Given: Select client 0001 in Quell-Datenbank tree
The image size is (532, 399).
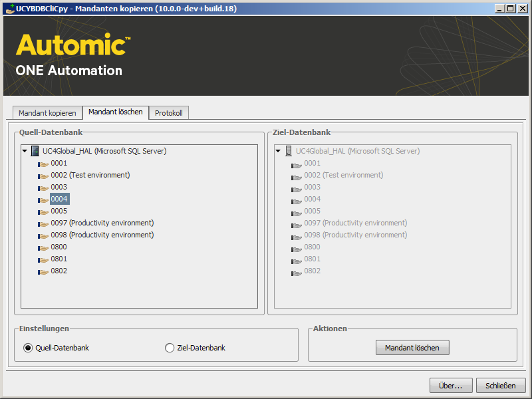Looking at the screenshot, I should click(59, 163).
